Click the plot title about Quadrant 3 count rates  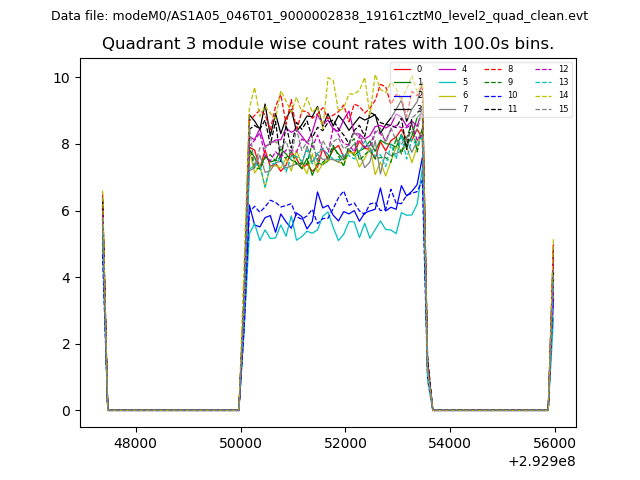click(x=328, y=44)
